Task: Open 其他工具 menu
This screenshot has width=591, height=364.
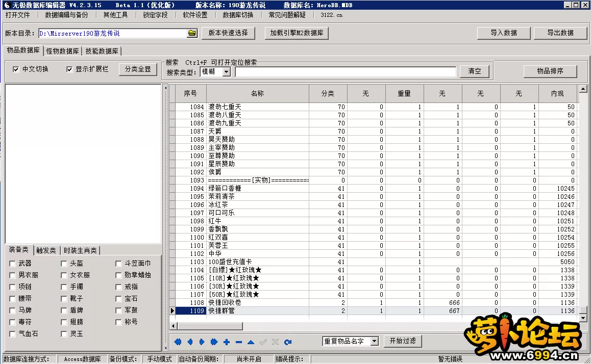Action: coord(115,15)
